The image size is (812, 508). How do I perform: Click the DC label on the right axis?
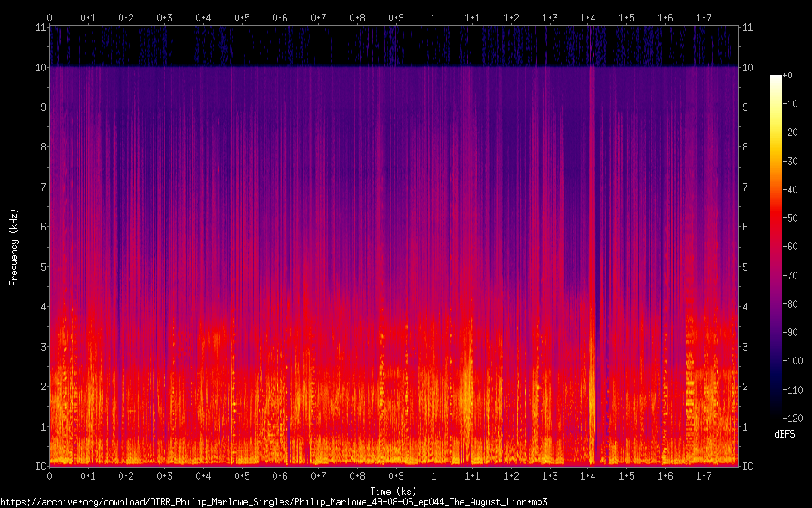(747, 467)
